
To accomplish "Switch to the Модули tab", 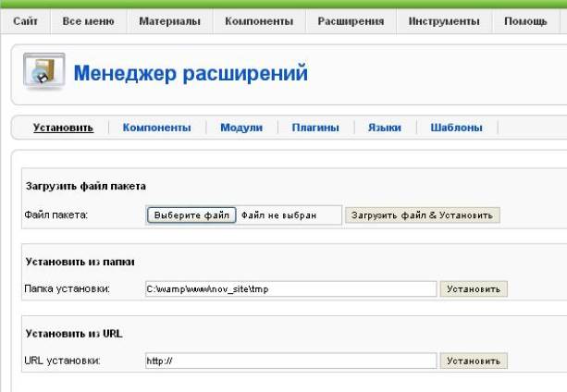I will (241, 128).
